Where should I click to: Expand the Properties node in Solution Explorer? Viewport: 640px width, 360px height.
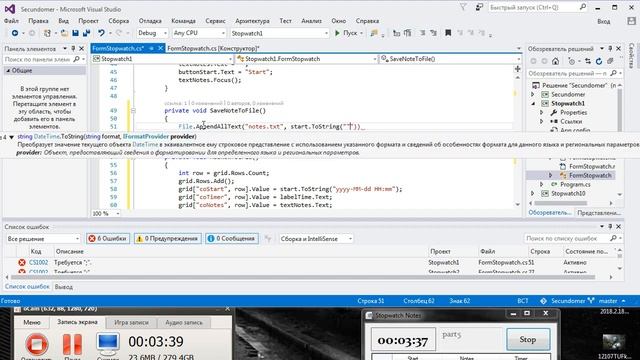click(x=542, y=112)
